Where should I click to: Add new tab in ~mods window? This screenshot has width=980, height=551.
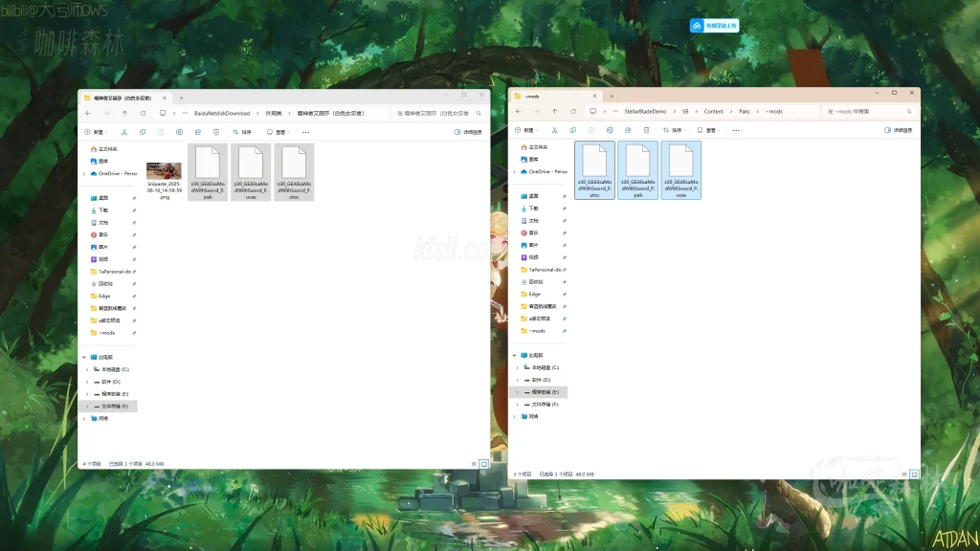tap(612, 97)
